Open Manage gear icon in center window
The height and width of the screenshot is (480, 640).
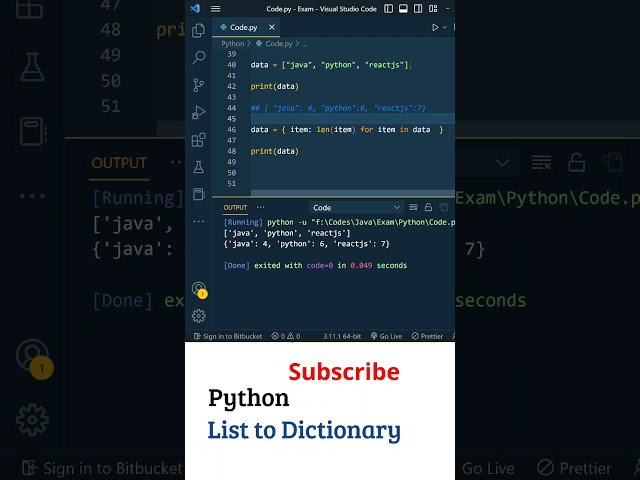[x=198, y=316]
